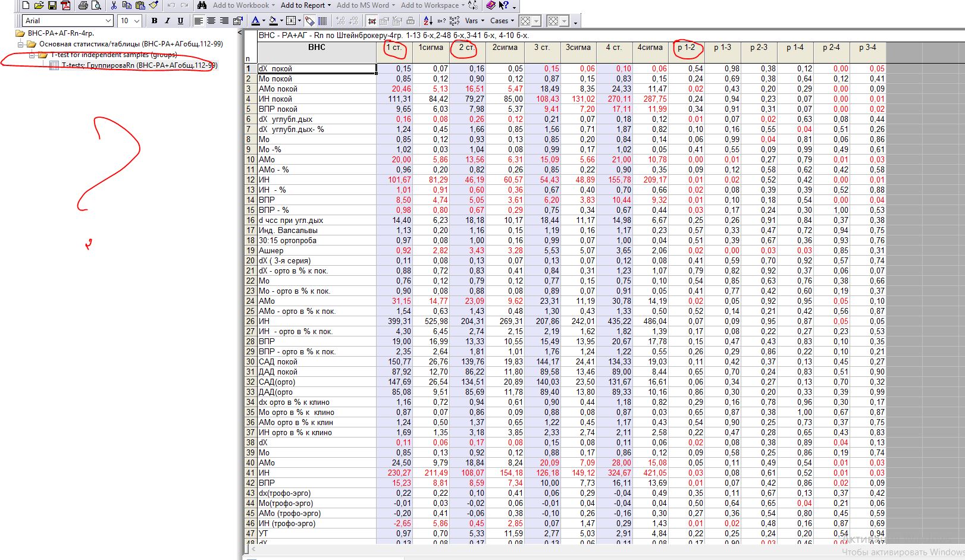Open the Cases menu button
The width and height of the screenshot is (965, 560).
502,21
